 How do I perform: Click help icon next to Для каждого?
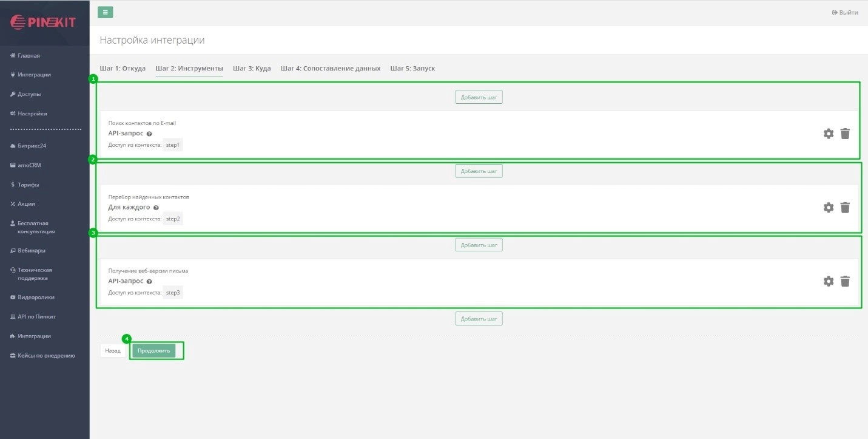156,208
